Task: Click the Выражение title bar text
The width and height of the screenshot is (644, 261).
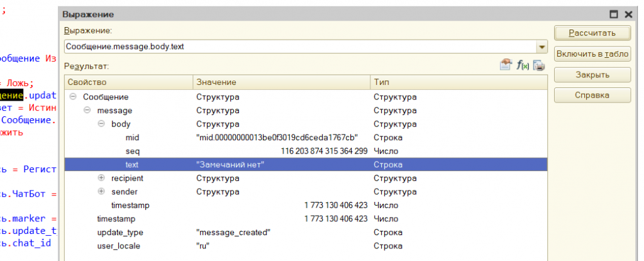Action: (x=88, y=14)
